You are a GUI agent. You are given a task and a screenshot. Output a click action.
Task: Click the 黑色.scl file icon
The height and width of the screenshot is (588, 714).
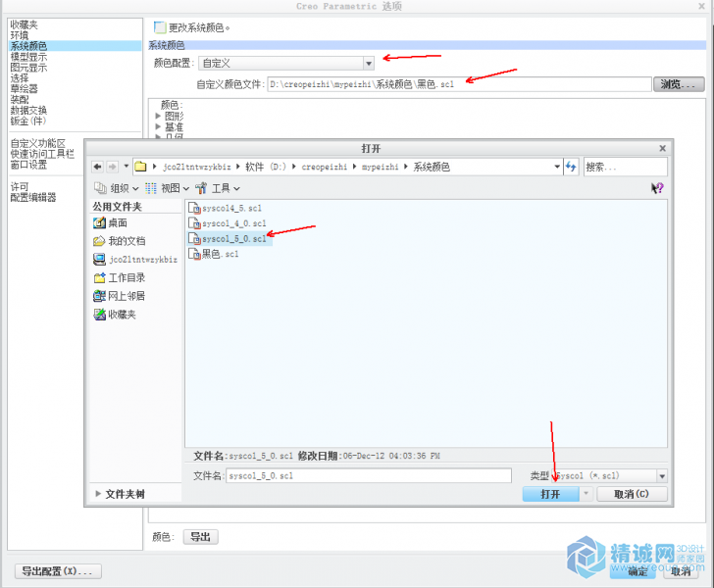click(194, 254)
